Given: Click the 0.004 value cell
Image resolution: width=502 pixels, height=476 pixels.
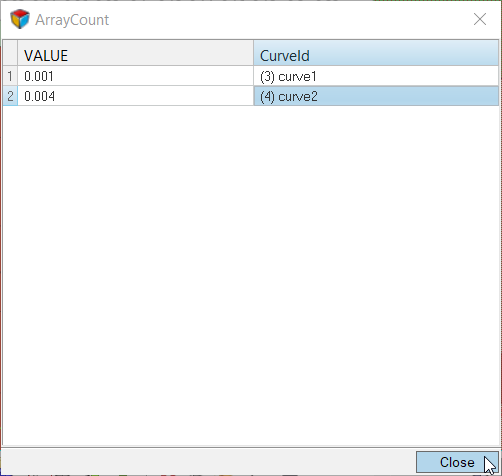Looking at the screenshot, I should (x=135, y=96).
